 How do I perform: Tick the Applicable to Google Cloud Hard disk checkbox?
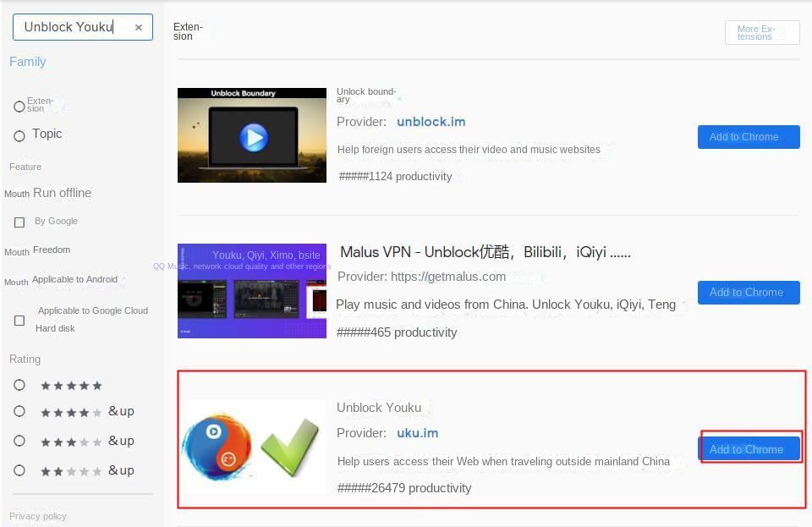point(19,321)
